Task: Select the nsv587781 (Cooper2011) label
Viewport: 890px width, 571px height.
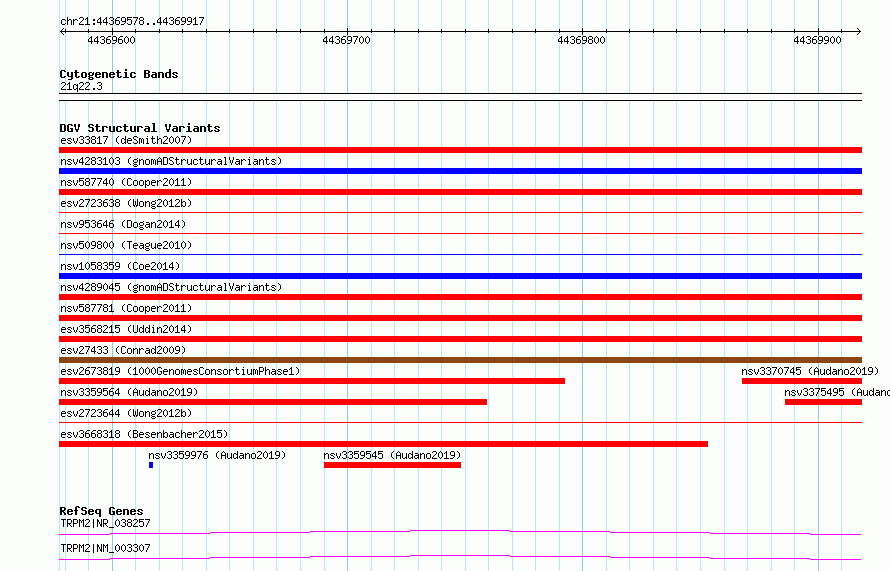Action: tap(126, 308)
